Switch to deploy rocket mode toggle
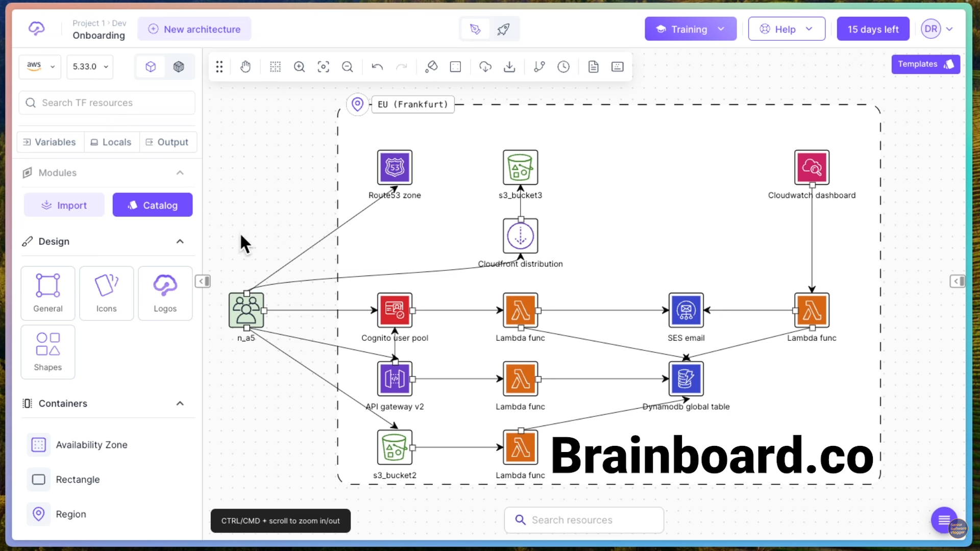Viewport: 980px width, 551px height. (x=504, y=29)
